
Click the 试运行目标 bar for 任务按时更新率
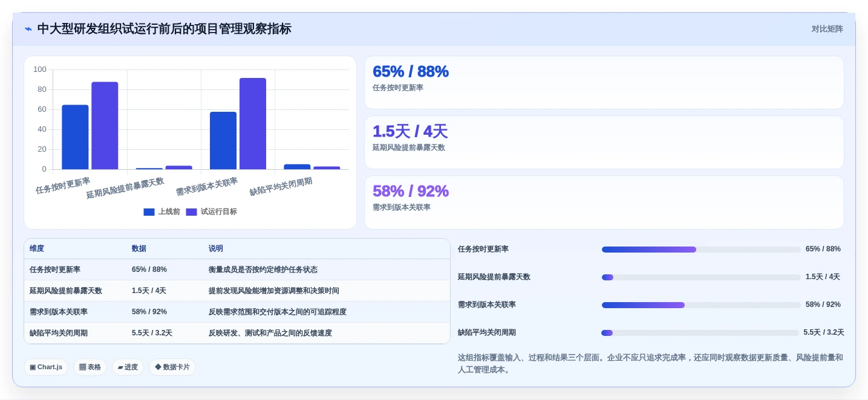click(x=105, y=126)
